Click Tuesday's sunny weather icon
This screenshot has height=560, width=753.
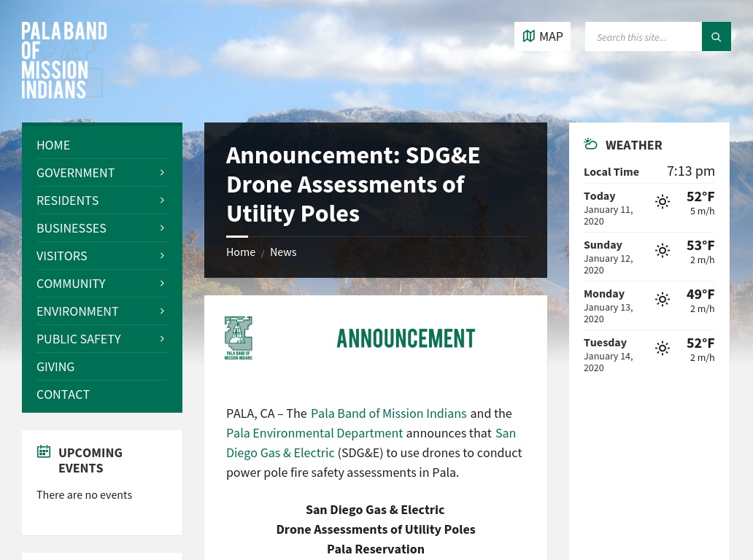point(663,349)
